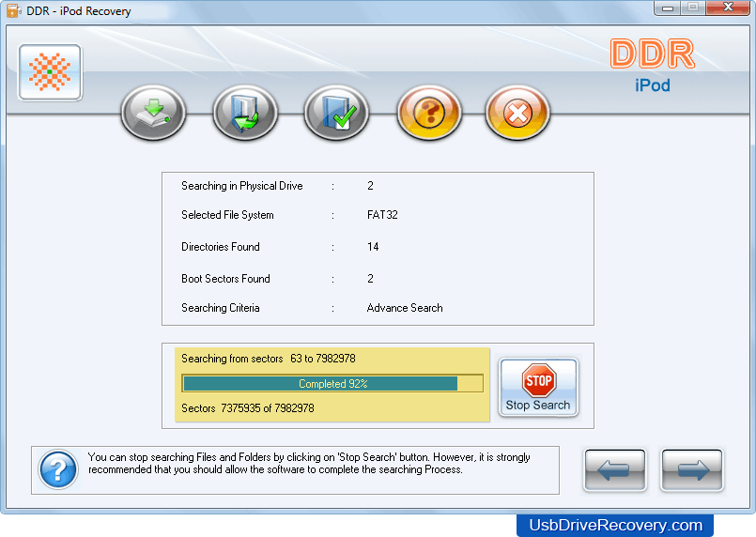Click 'Searching Criteria' label
This screenshot has width=756, height=537.
[221, 308]
